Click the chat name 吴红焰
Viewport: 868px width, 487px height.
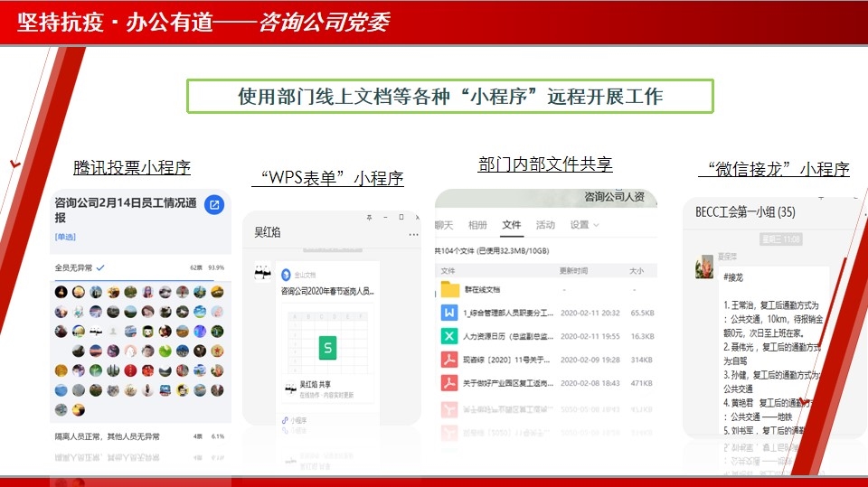[x=268, y=232]
